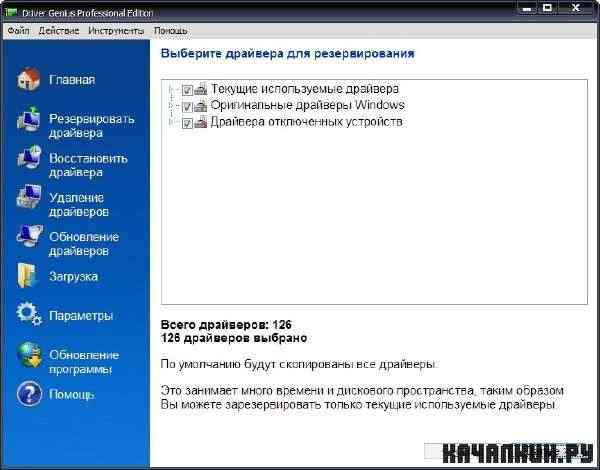Uncheck the Драйвера отключенных устройств checkbox

coord(187,123)
